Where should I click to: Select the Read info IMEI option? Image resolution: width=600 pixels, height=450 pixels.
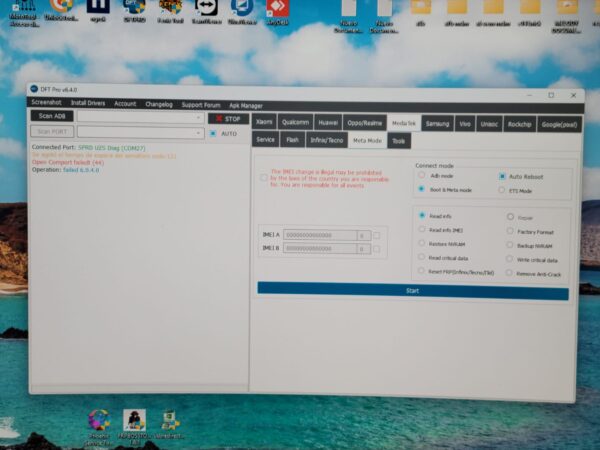click(x=422, y=229)
